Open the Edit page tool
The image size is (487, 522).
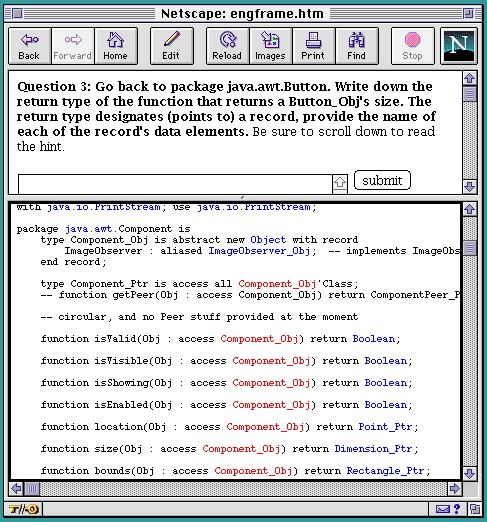point(171,46)
